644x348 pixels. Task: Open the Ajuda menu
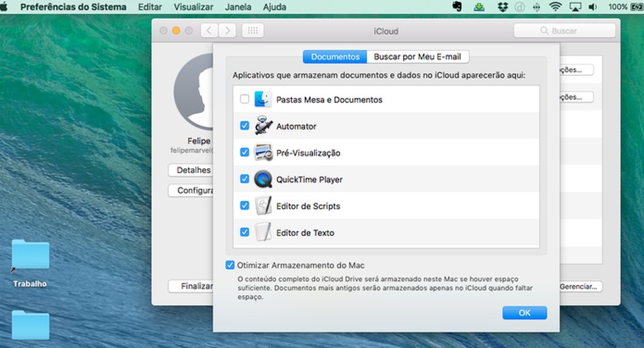point(274,7)
